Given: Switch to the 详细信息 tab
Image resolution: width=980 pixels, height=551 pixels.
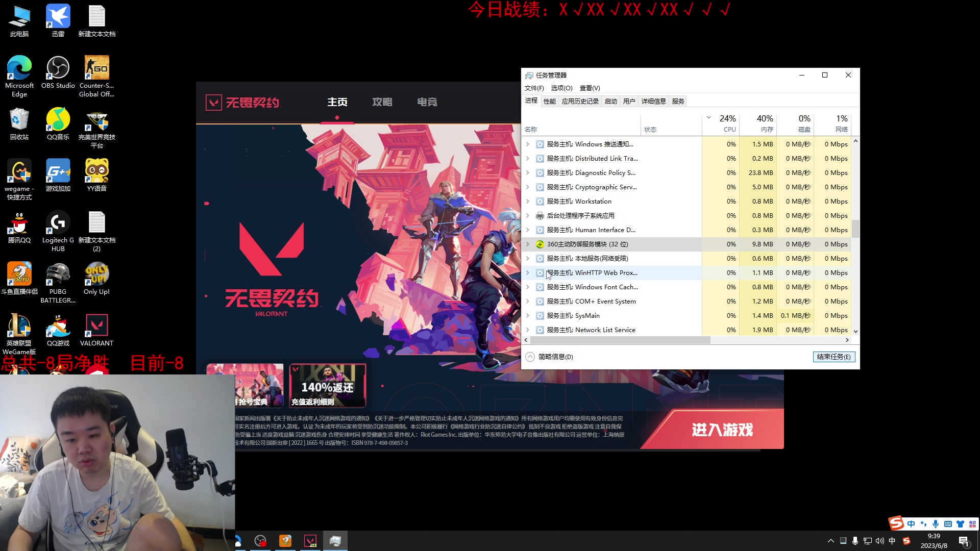Looking at the screenshot, I should (654, 102).
